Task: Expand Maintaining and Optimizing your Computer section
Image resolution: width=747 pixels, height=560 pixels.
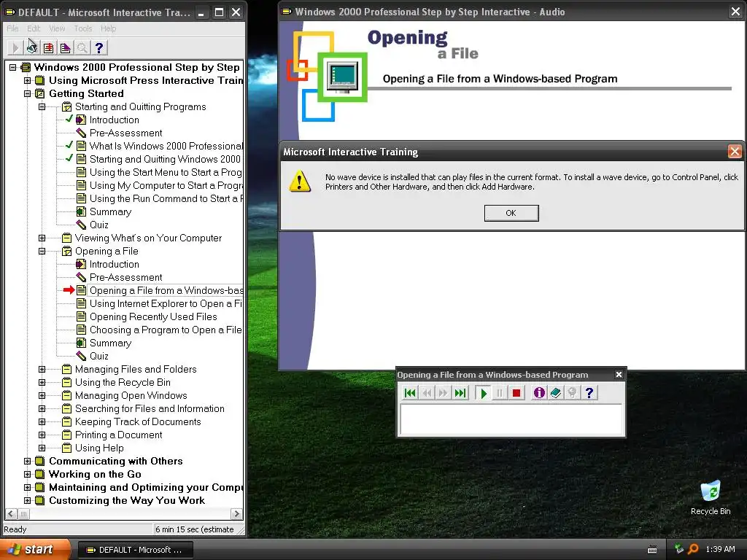Action: tap(28, 487)
